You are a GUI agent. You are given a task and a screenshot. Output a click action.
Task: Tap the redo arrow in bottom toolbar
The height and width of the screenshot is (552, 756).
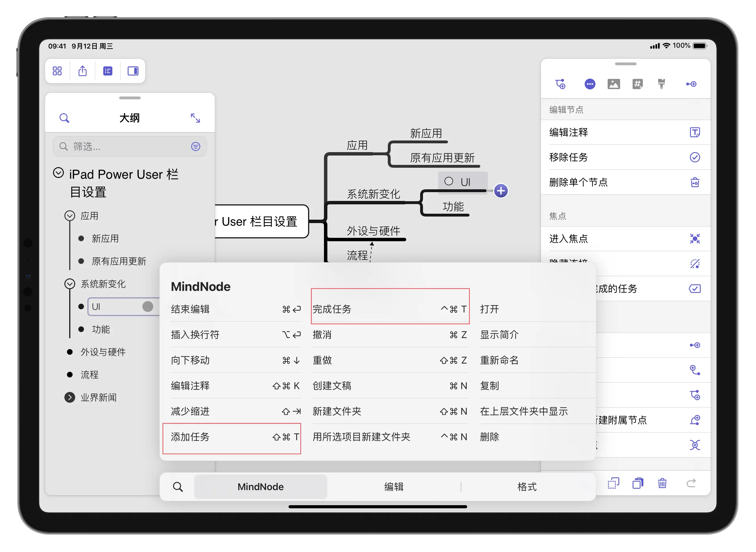tap(691, 483)
